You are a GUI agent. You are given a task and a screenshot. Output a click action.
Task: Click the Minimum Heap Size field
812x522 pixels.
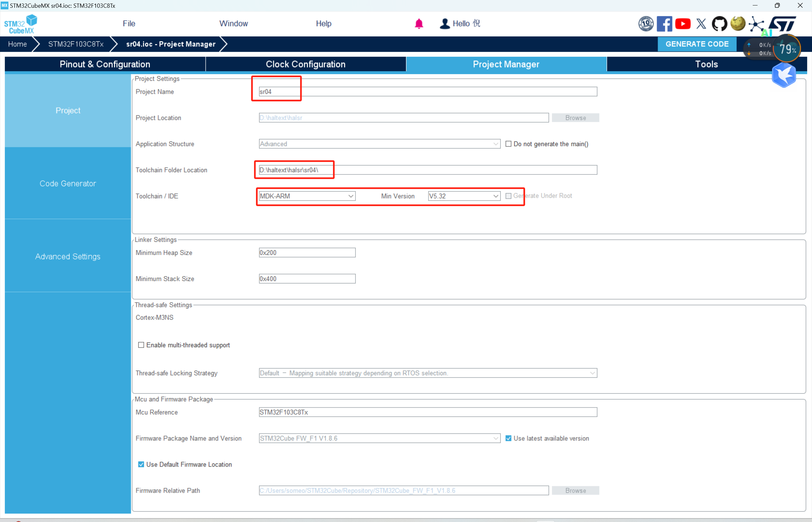pos(307,253)
